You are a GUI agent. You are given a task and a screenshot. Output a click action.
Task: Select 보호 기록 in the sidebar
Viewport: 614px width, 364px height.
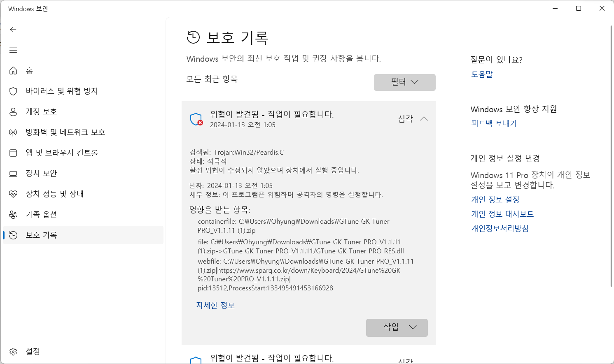pyautogui.click(x=83, y=235)
